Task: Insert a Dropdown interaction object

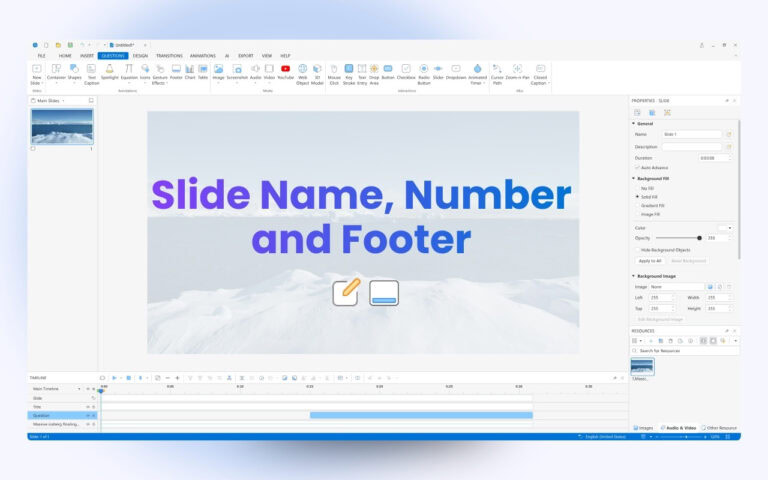Action: point(456,72)
